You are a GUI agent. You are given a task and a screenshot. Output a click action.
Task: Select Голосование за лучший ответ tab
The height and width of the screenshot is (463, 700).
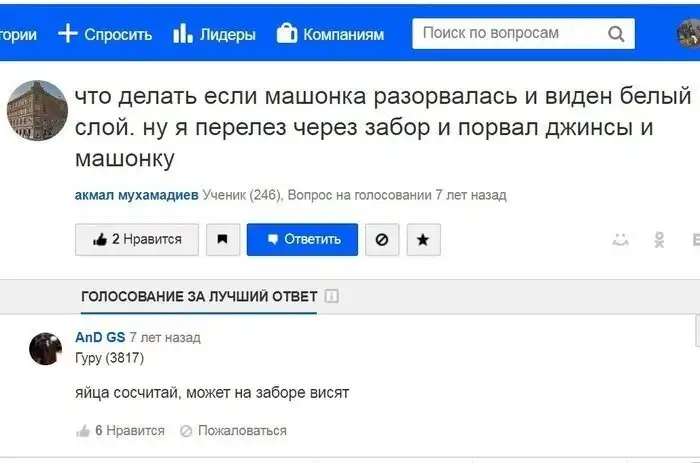199,297
